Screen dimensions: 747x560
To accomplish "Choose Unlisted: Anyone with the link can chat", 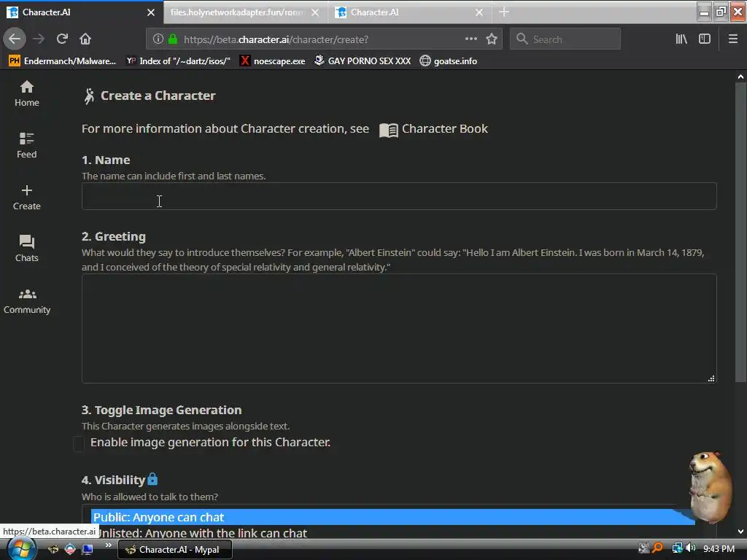I will [x=202, y=533].
